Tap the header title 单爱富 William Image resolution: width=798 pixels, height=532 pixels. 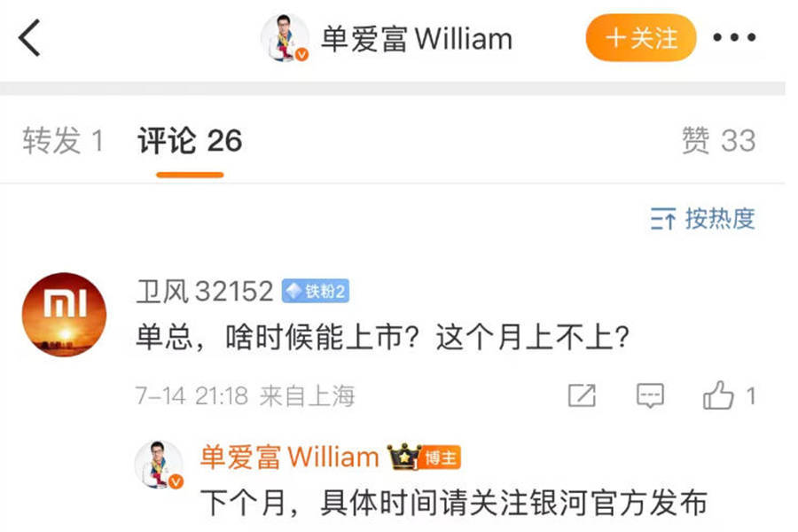point(417,39)
